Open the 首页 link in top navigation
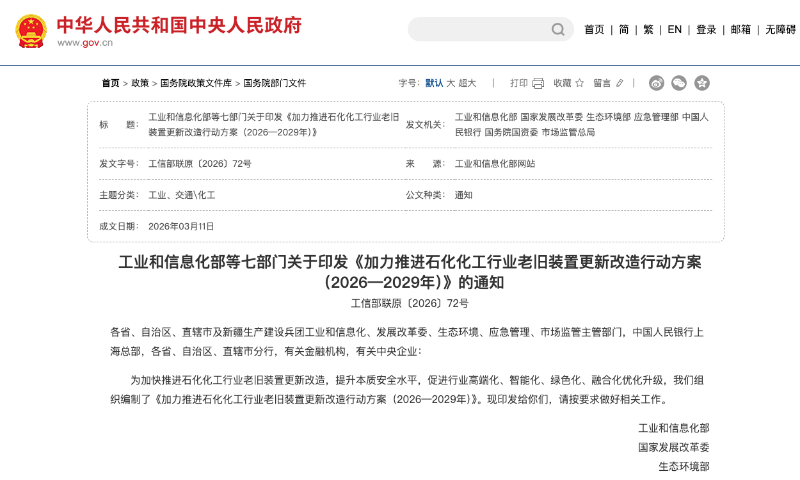 point(594,30)
